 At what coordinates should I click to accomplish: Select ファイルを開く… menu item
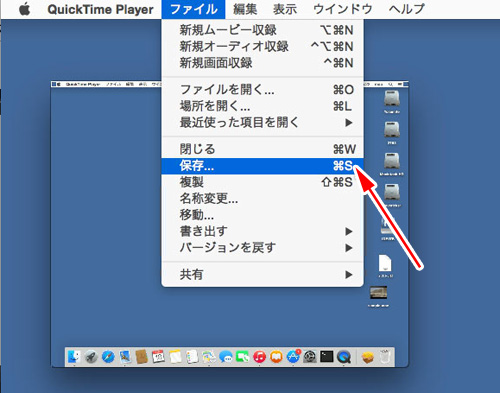[x=262, y=89]
